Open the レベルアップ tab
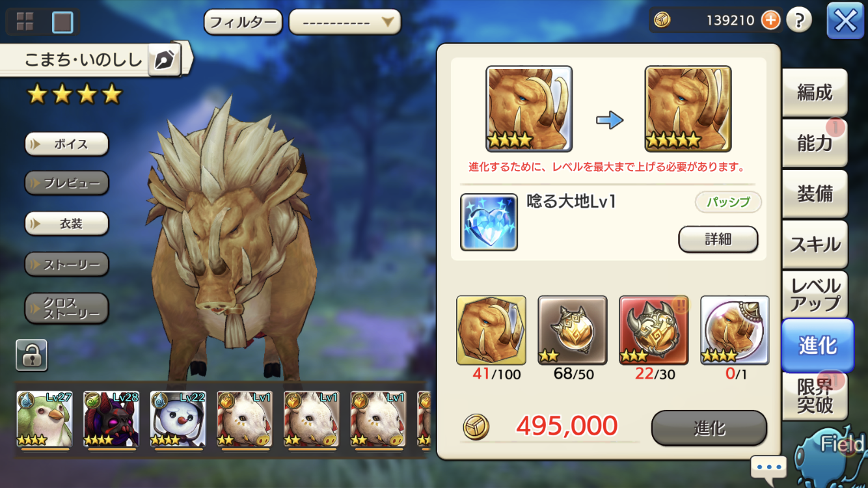 point(815,295)
